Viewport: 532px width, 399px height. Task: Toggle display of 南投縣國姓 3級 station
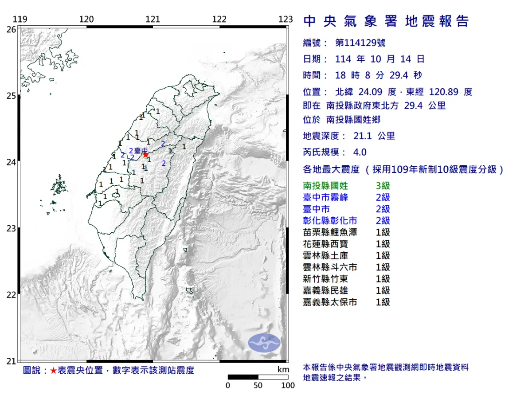pyautogui.click(x=347, y=186)
